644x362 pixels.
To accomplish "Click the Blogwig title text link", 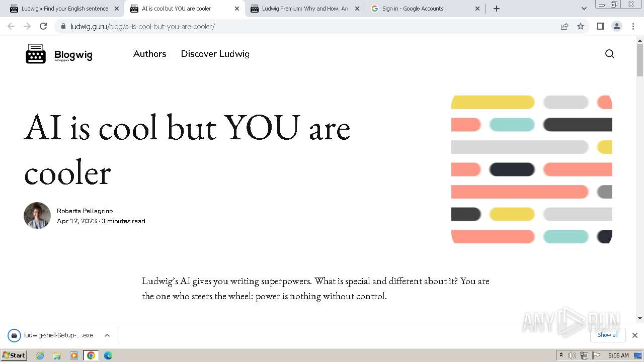I will [x=73, y=55].
